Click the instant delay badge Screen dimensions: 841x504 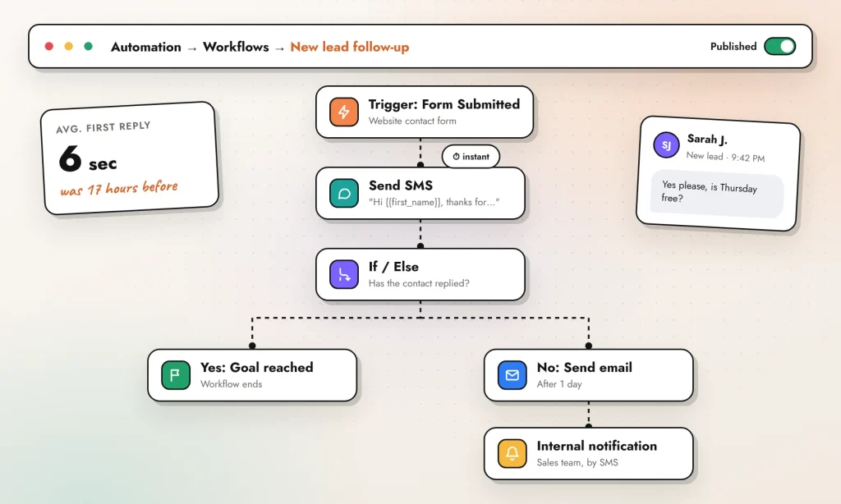[x=471, y=157]
